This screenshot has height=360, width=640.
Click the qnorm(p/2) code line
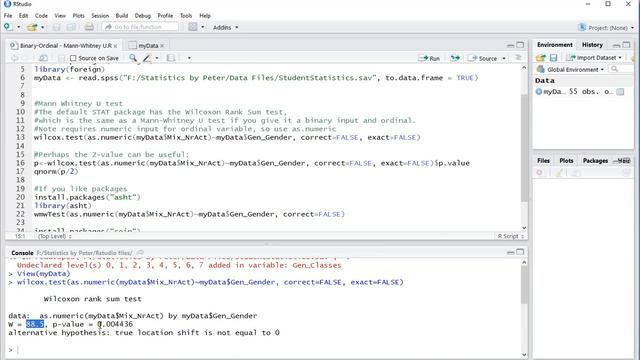[56, 171]
